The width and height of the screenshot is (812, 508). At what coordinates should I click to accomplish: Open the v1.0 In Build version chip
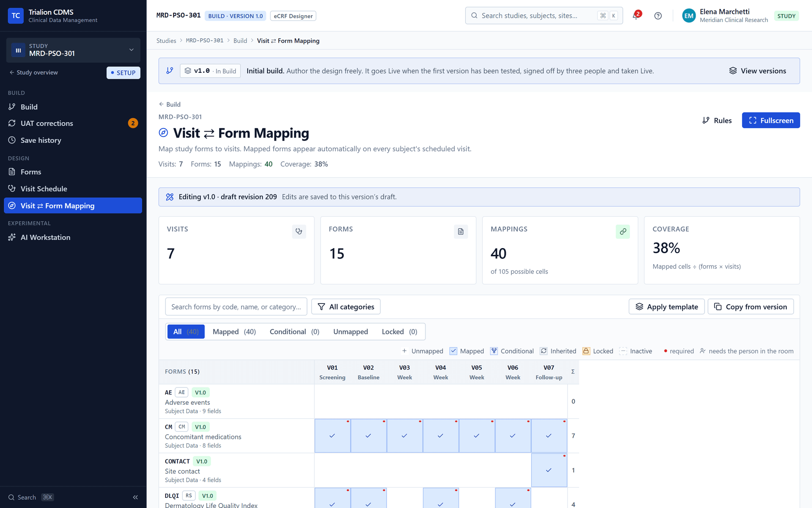pyautogui.click(x=210, y=71)
